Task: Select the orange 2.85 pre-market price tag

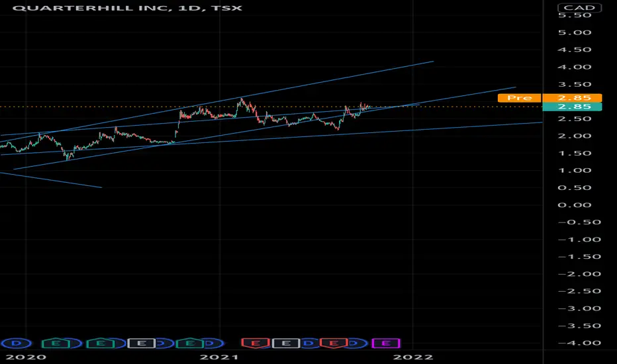Action: 572,97
